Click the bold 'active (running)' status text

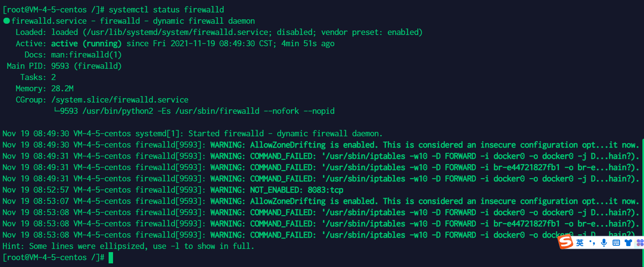[x=86, y=43]
